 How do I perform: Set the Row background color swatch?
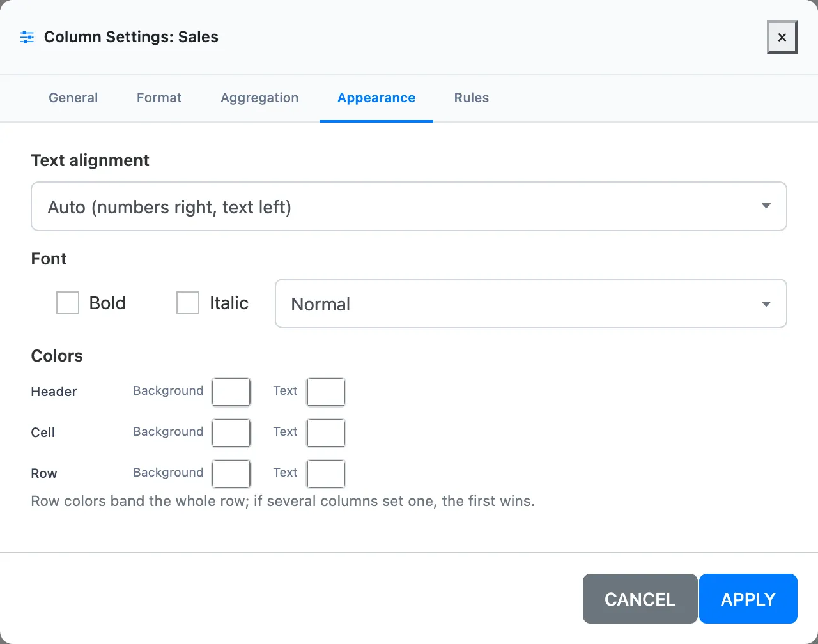pyautogui.click(x=231, y=474)
